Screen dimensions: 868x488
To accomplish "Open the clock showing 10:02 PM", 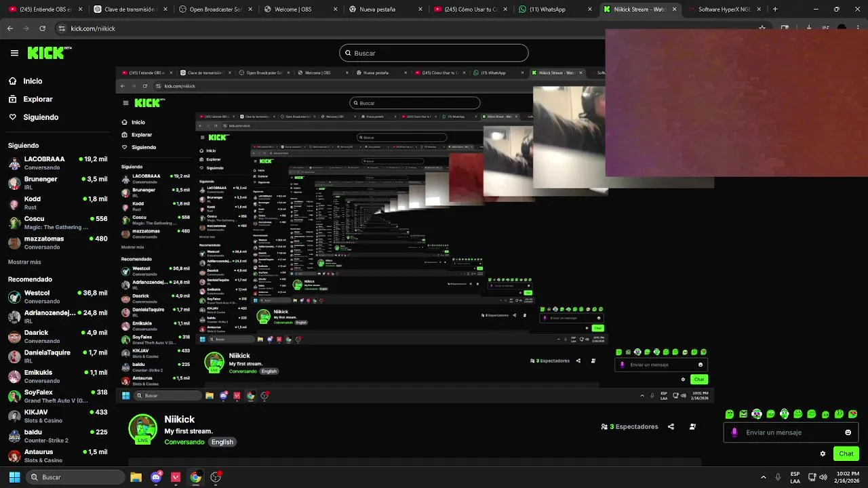I will pyautogui.click(x=848, y=477).
